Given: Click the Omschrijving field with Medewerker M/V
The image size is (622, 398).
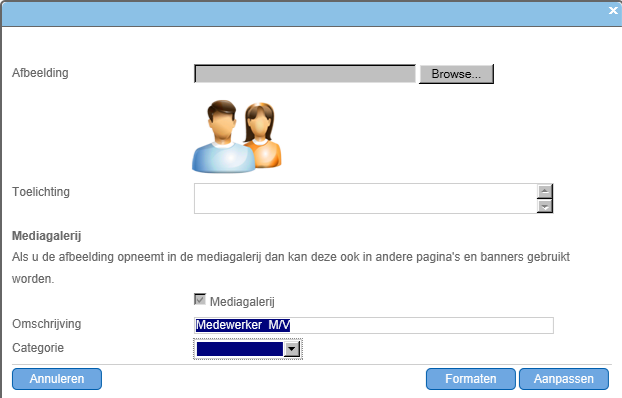Looking at the screenshot, I should [x=374, y=325].
